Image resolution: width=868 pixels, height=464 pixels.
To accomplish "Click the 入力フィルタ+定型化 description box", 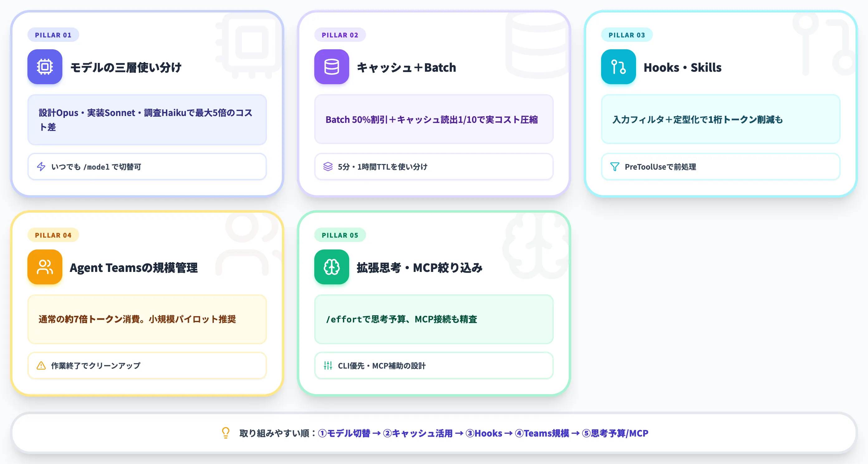I will point(721,119).
